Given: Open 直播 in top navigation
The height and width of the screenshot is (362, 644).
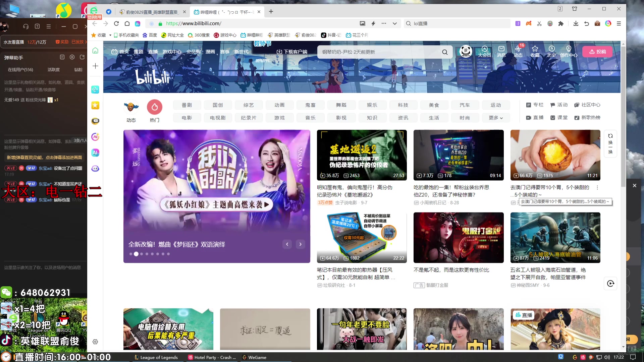Looking at the screenshot, I should (x=153, y=52).
